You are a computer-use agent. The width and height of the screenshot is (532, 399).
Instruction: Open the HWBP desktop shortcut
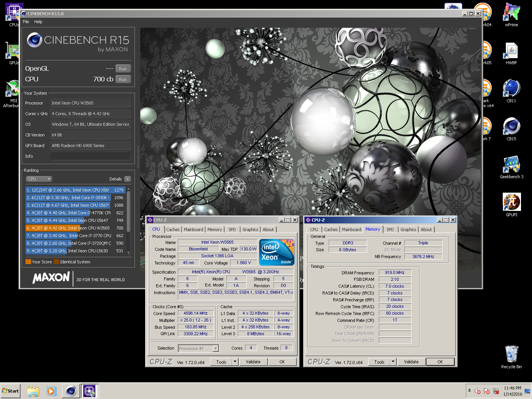511,53
